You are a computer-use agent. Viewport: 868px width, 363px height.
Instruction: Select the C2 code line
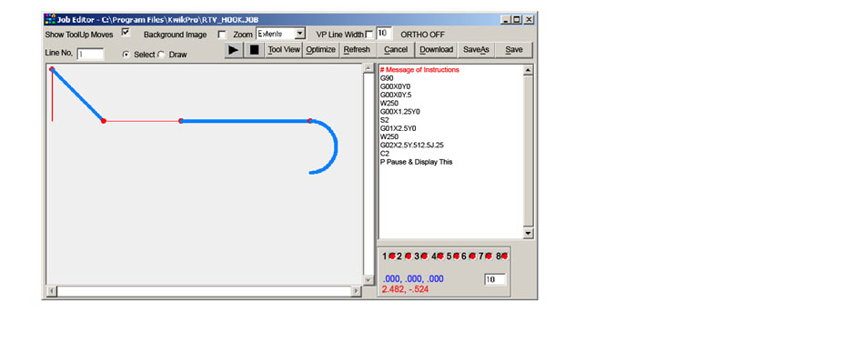pyautogui.click(x=384, y=153)
